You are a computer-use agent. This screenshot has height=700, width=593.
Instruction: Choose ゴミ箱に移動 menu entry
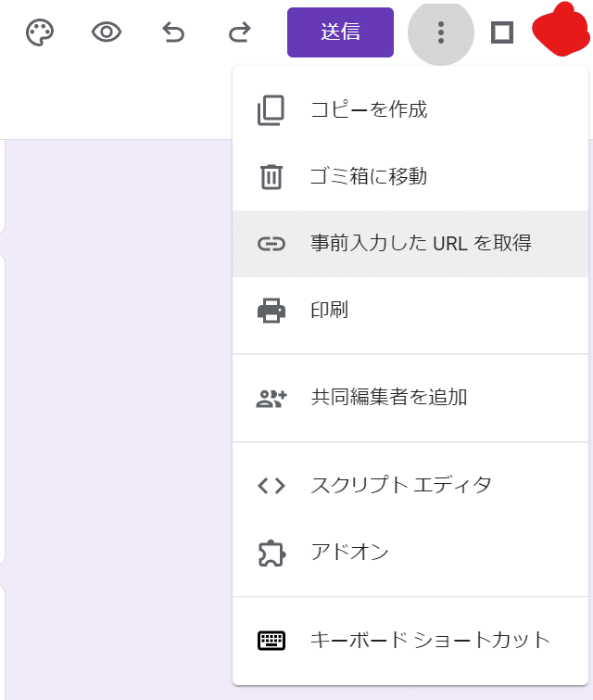pyautogui.click(x=410, y=177)
